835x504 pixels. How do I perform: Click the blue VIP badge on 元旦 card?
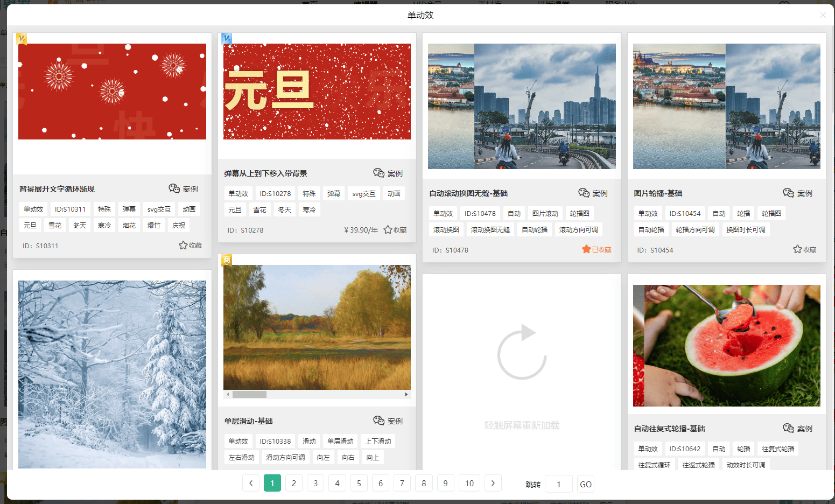pos(227,38)
